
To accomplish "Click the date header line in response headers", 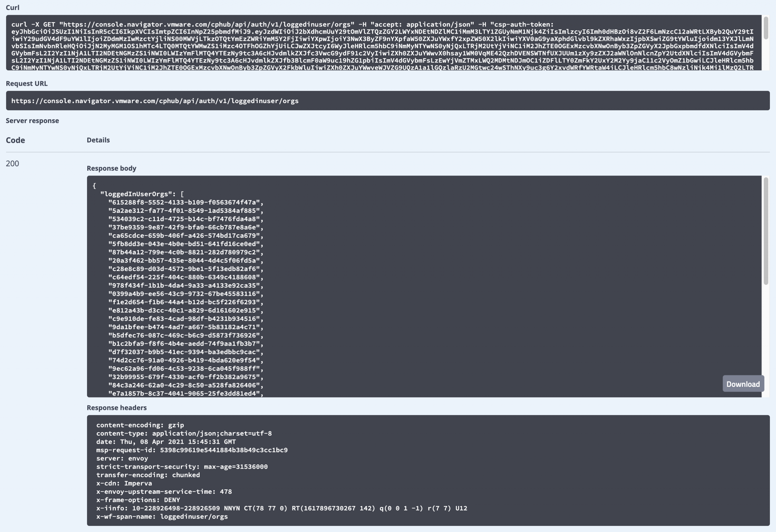I will (x=166, y=441).
